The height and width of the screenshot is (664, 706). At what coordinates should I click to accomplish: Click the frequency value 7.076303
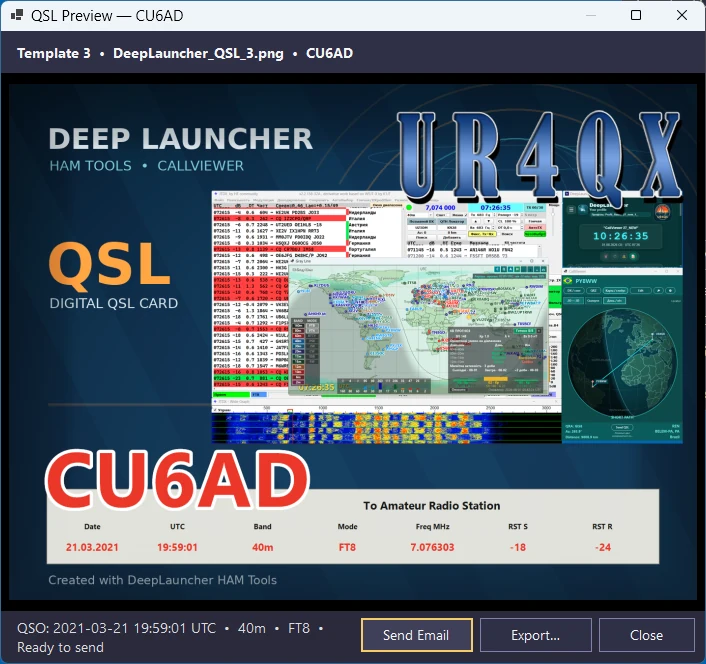point(432,547)
